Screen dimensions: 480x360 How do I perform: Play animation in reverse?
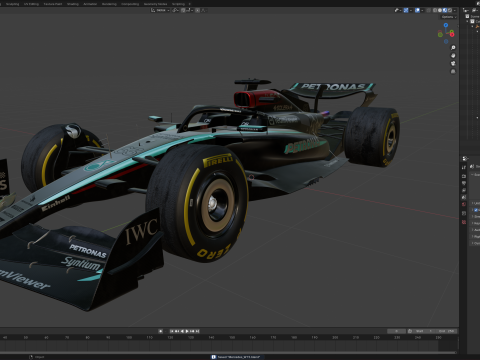pyautogui.click(x=182, y=331)
